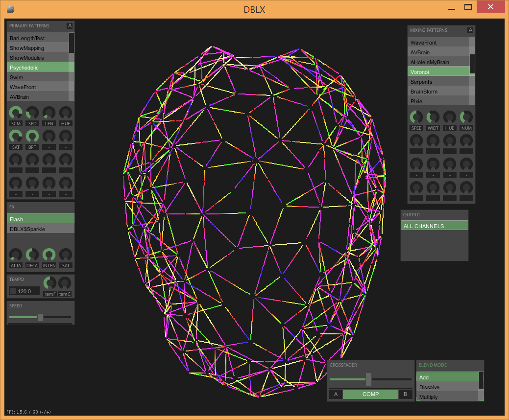
Task: Choose Multiply blend mode
Action: (x=448, y=397)
